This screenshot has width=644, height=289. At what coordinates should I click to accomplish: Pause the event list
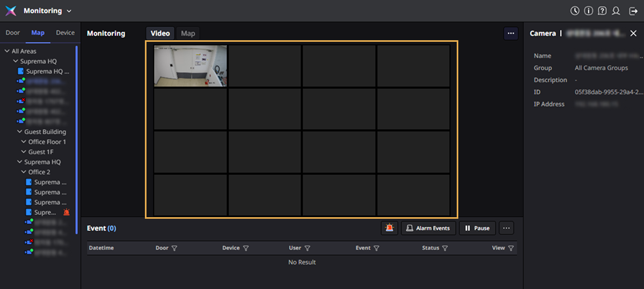click(477, 228)
